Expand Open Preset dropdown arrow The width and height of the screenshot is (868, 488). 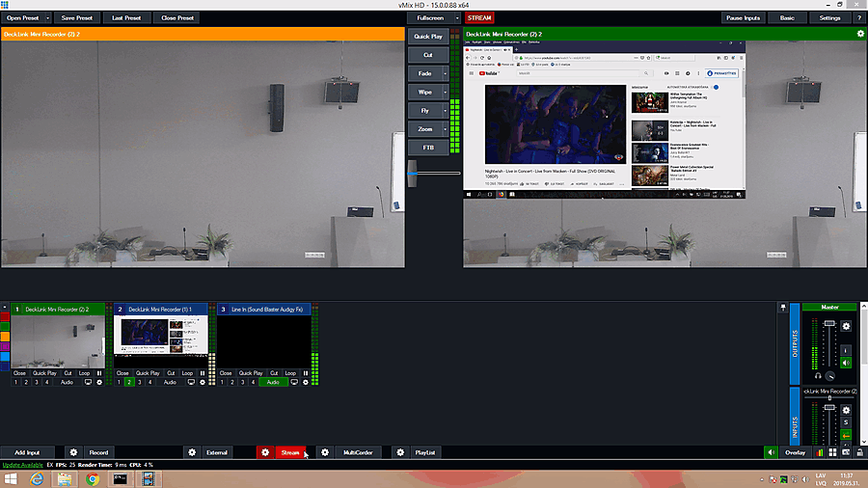[47, 17]
